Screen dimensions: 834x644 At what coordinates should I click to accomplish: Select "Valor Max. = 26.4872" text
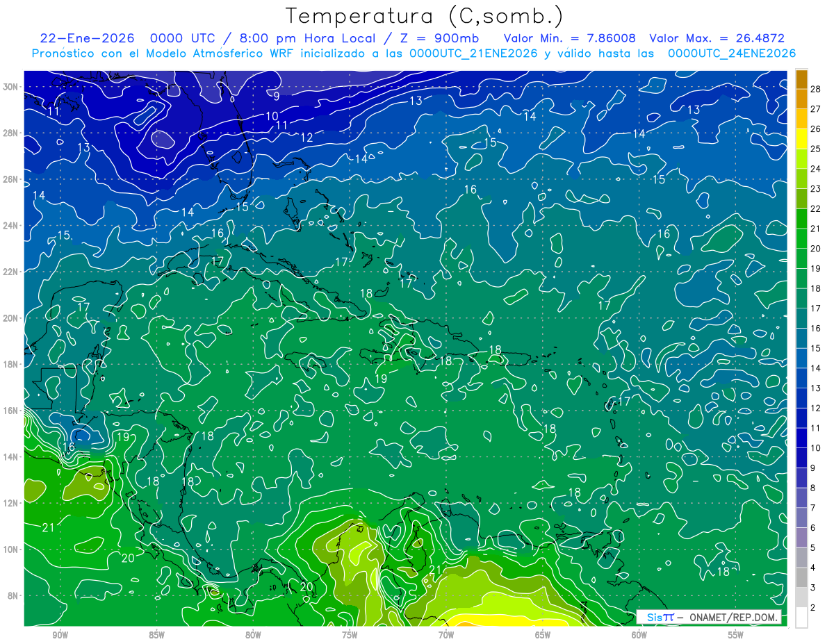tap(717, 38)
